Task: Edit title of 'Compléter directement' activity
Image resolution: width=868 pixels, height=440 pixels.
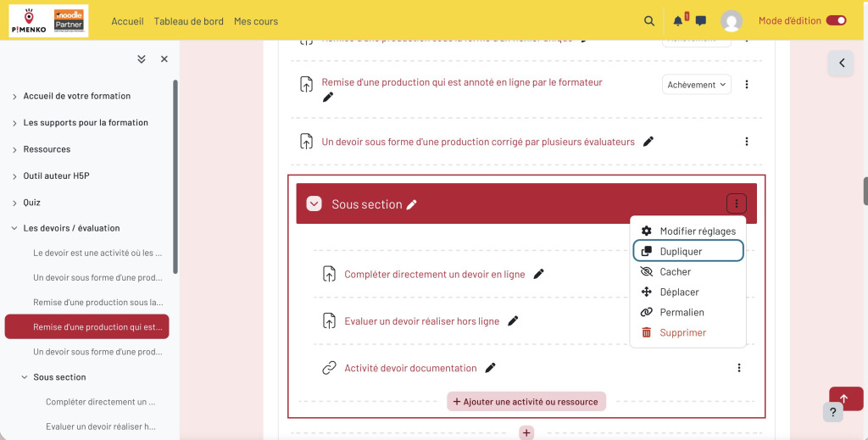Action: click(538, 274)
